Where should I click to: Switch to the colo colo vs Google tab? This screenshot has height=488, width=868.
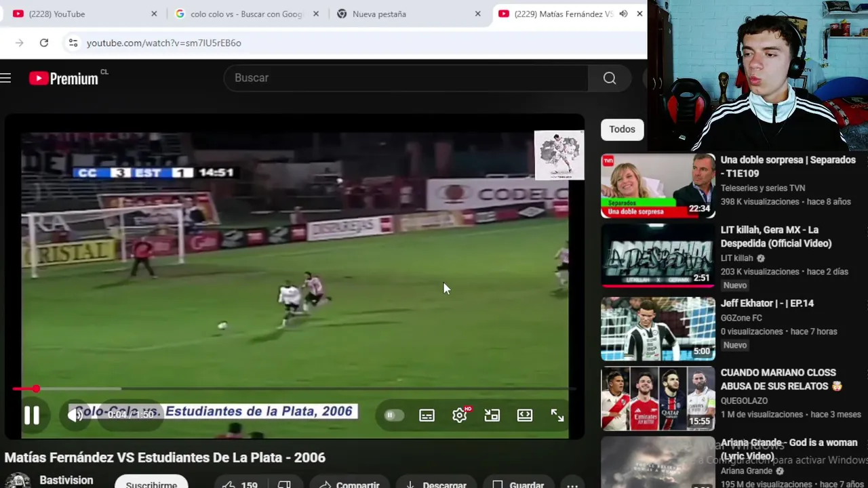pyautogui.click(x=246, y=14)
